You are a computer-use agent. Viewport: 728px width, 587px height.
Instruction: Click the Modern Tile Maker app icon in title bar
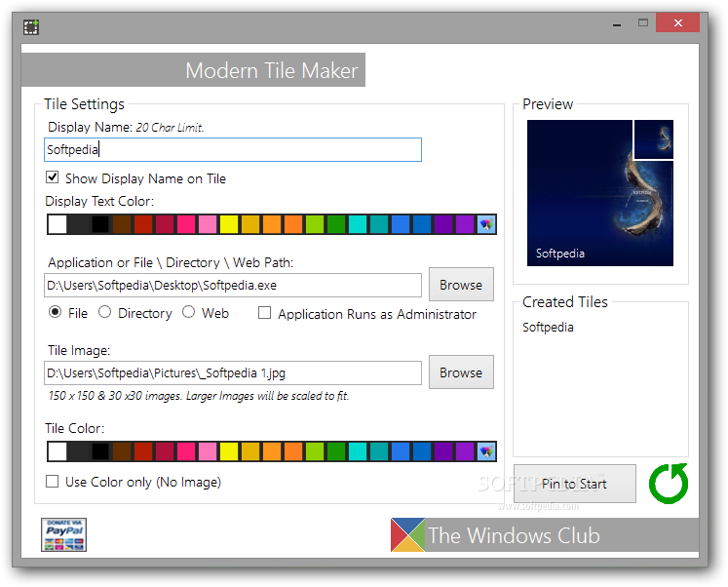31,27
